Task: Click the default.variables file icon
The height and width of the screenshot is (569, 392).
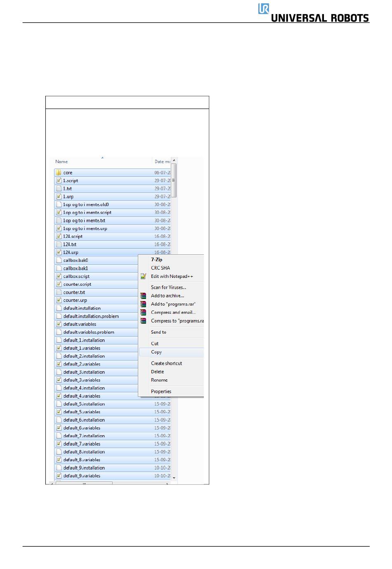Action: [x=59, y=324]
